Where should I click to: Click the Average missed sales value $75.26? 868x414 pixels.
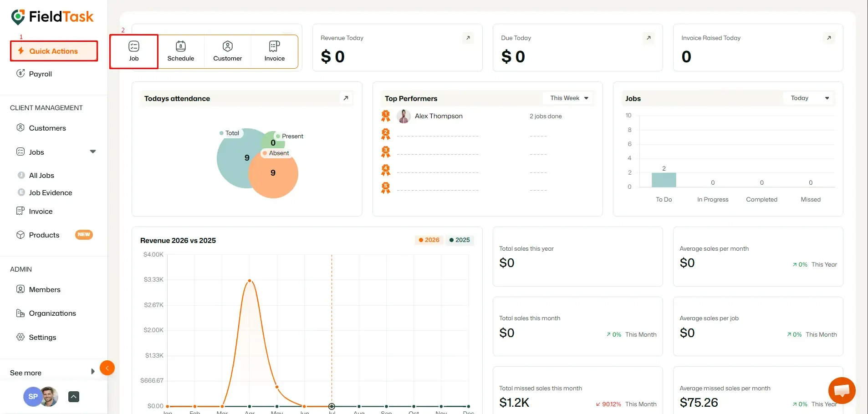[699, 403]
